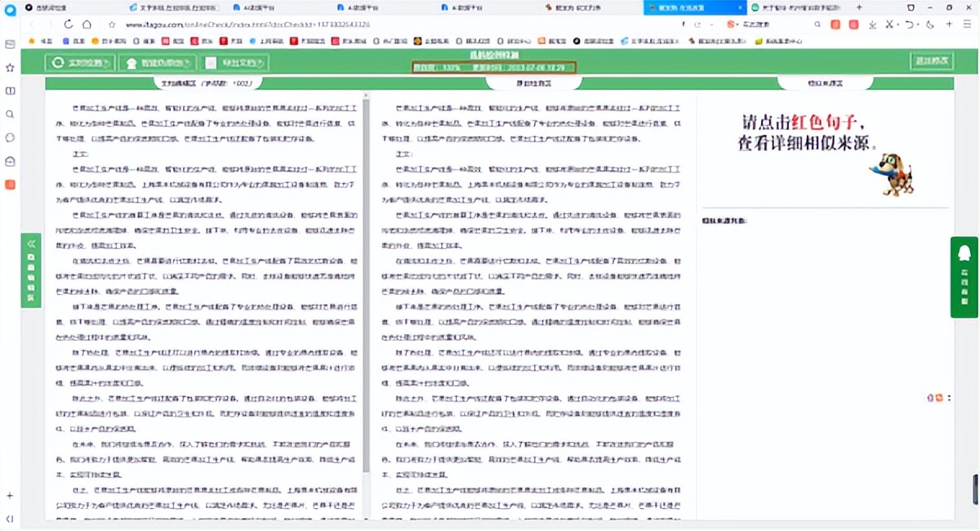Click the exit button in green header
The image size is (980, 531).
click(x=932, y=61)
